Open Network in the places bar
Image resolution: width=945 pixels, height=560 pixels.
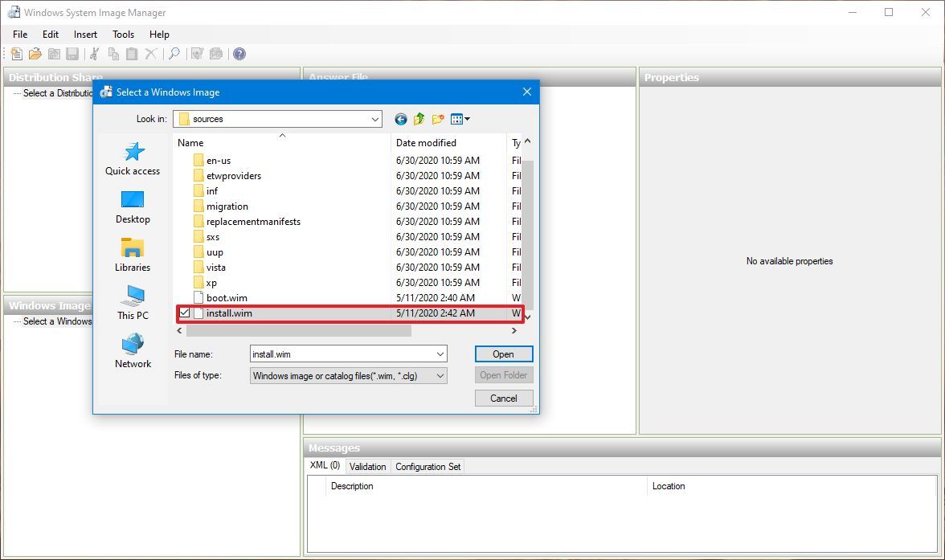133,351
